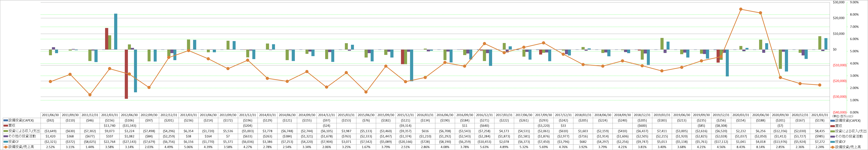The image size is (868, 150).
Task: Click the green 投資による収入/支出 swatch in right legend
Action: [x=833, y=131]
